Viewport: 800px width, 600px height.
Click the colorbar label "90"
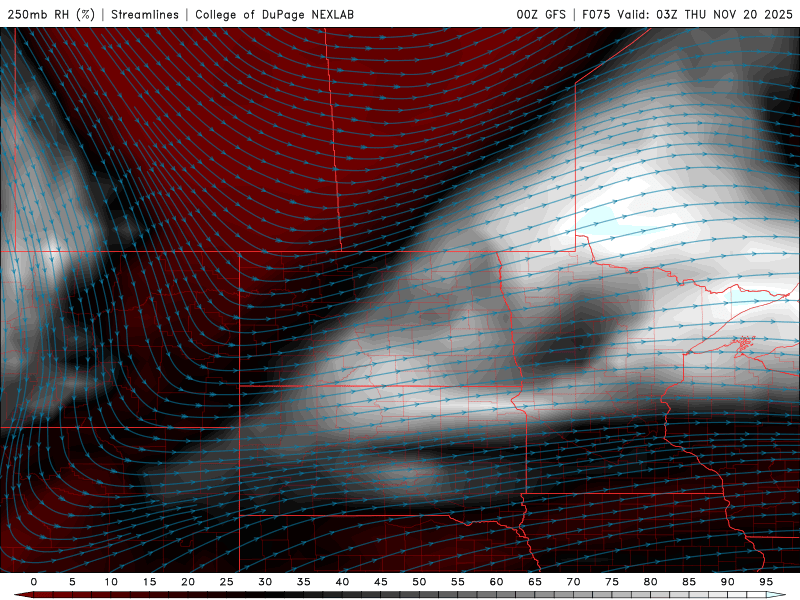pyautogui.click(x=727, y=582)
